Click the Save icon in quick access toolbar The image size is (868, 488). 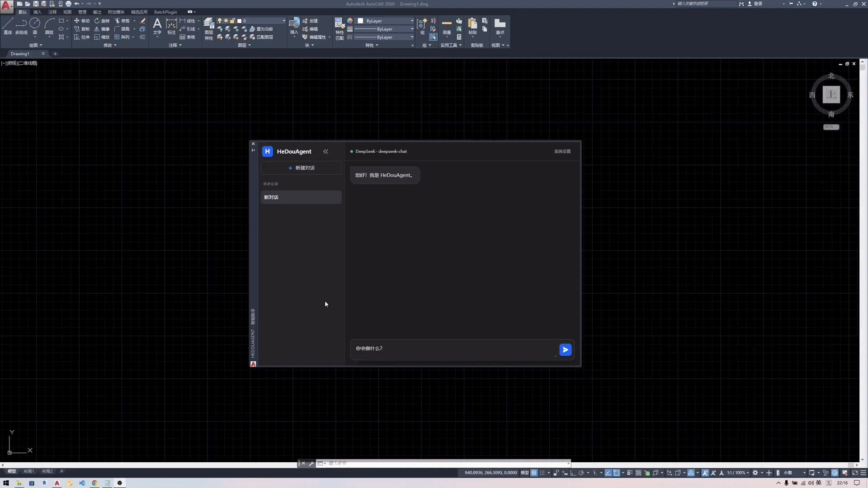click(x=36, y=4)
